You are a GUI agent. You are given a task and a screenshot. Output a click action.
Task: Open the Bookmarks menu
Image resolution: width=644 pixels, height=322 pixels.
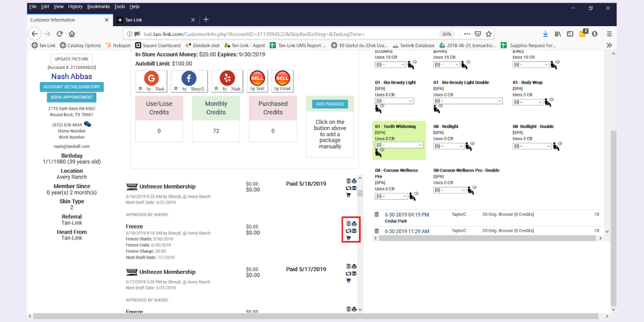click(98, 6)
